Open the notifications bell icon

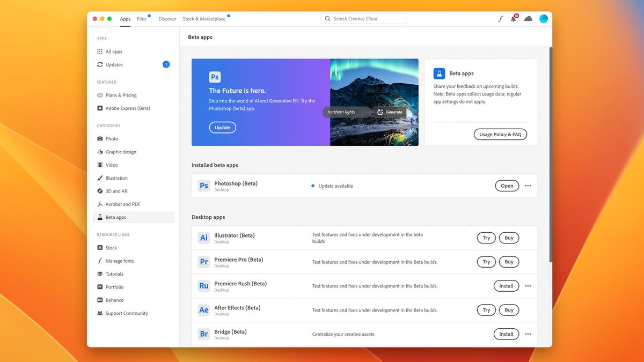pos(514,19)
